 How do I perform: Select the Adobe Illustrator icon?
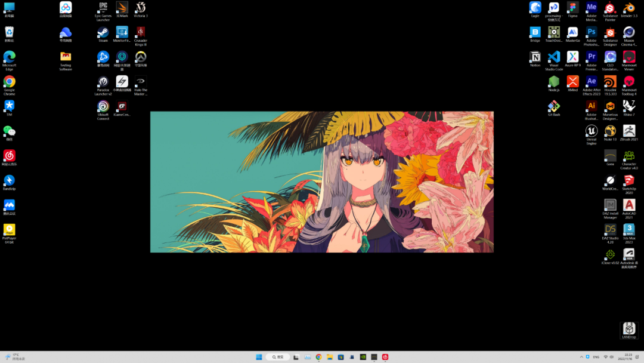(592, 110)
